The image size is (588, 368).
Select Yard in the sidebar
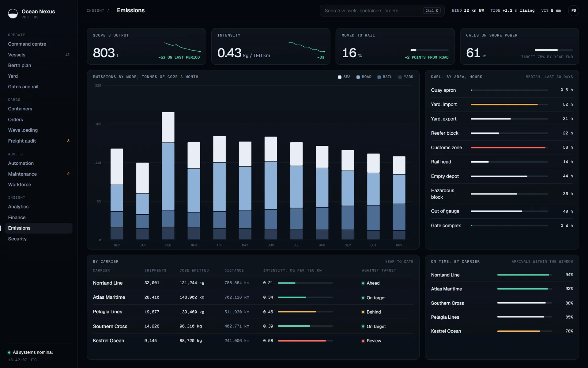(x=39, y=76)
